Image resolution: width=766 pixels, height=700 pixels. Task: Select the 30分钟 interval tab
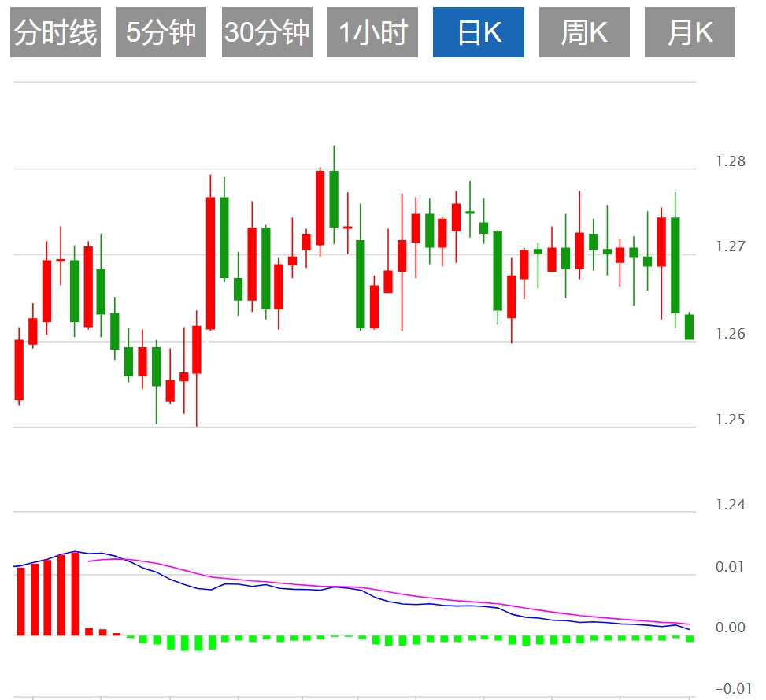tap(267, 32)
